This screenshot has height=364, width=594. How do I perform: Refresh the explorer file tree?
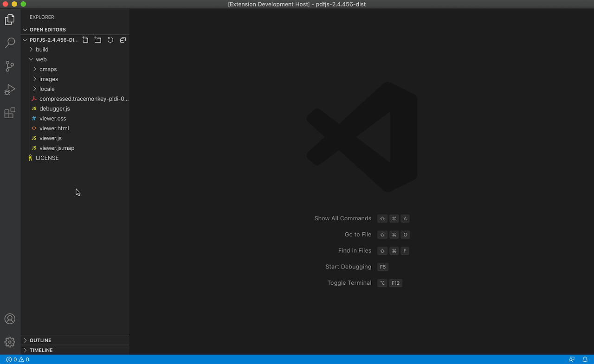110,40
